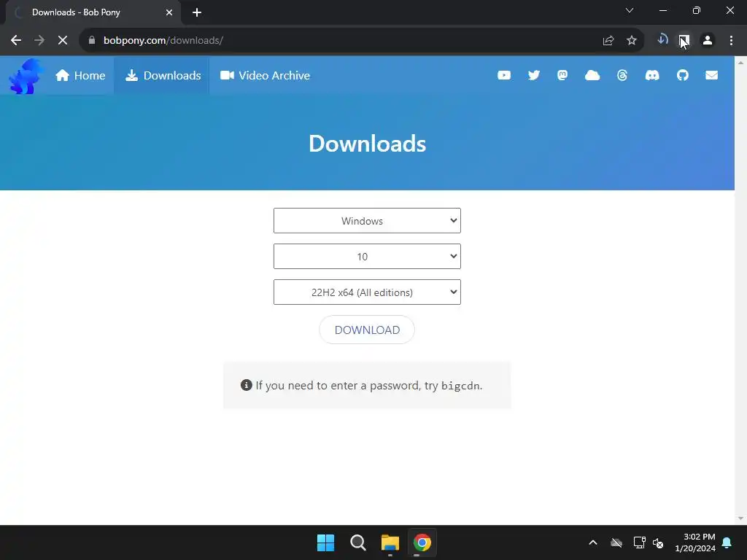Click the email envelope icon

point(712,75)
